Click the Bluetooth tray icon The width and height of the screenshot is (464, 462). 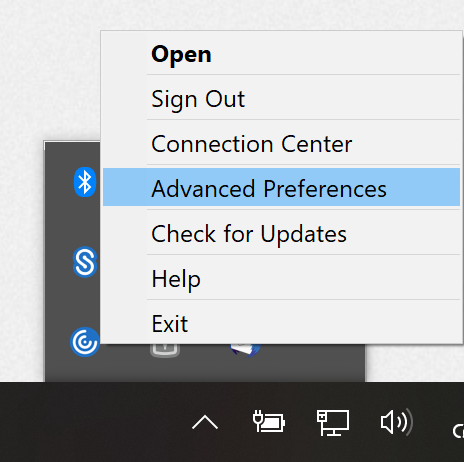pos(85,182)
